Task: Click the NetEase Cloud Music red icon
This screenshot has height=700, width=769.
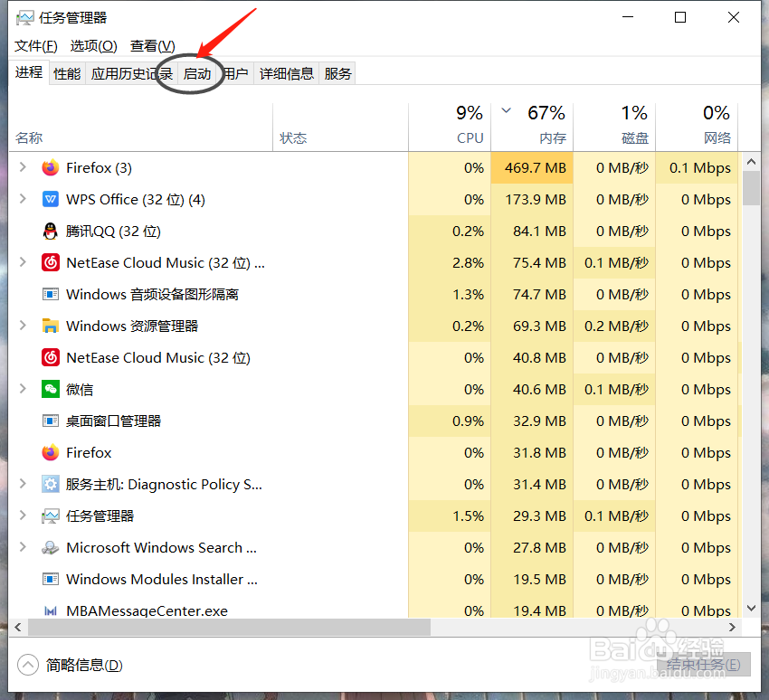Action: click(x=52, y=262)
